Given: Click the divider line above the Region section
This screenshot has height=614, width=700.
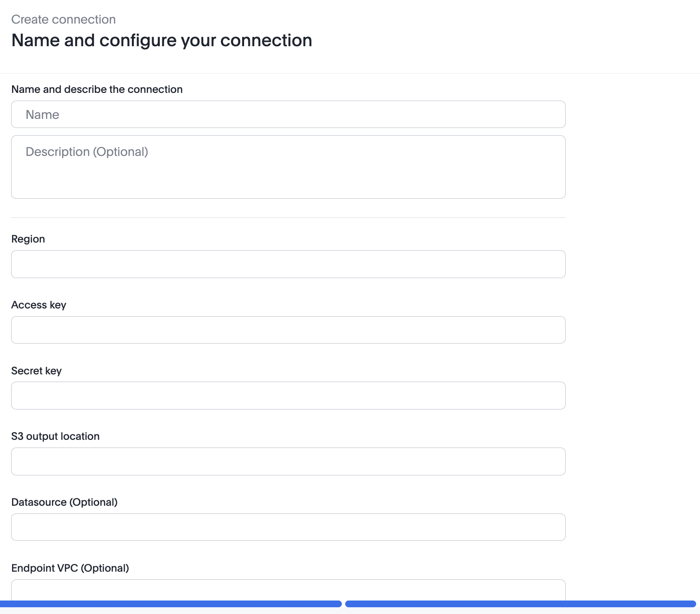Looking at the screenshot, I should pyautogui.click(x=288, y=217).
